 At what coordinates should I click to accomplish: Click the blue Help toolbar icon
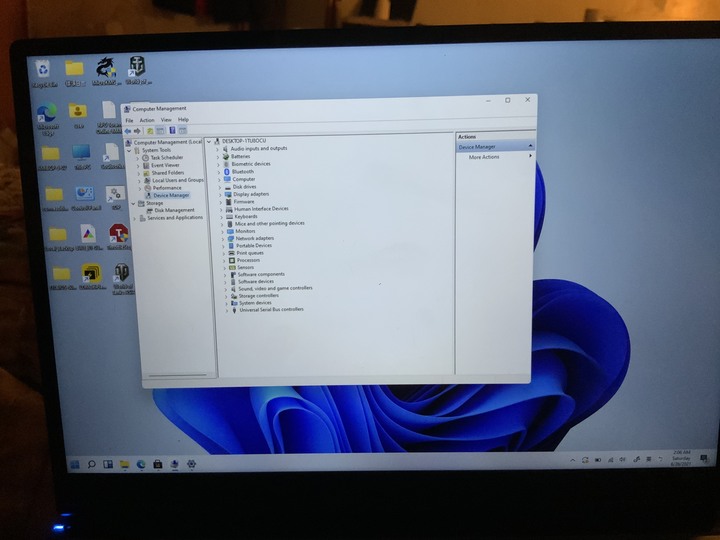[172, 130]
